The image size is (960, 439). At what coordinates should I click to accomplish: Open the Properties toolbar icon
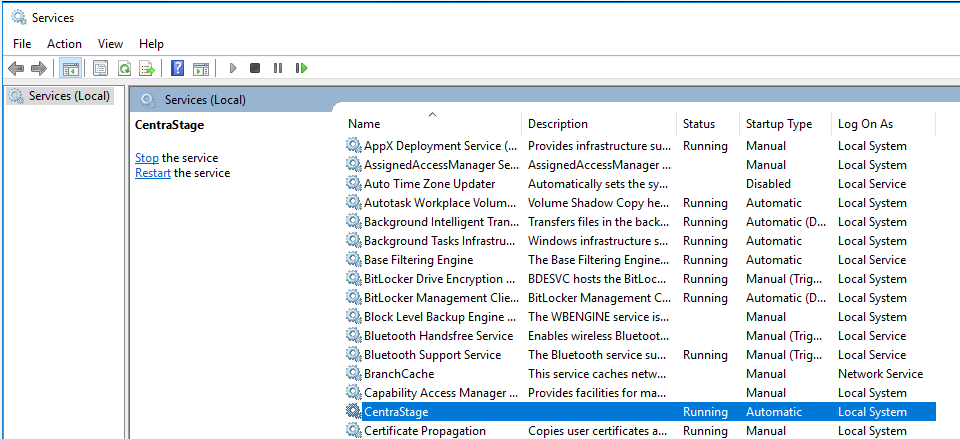click(x=100, y=68)
